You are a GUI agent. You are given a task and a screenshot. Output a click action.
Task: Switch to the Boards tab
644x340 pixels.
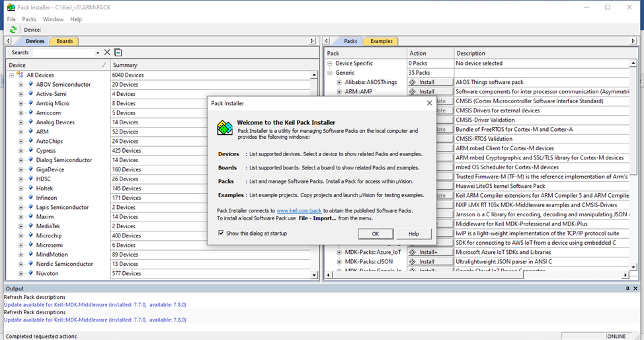65,41
